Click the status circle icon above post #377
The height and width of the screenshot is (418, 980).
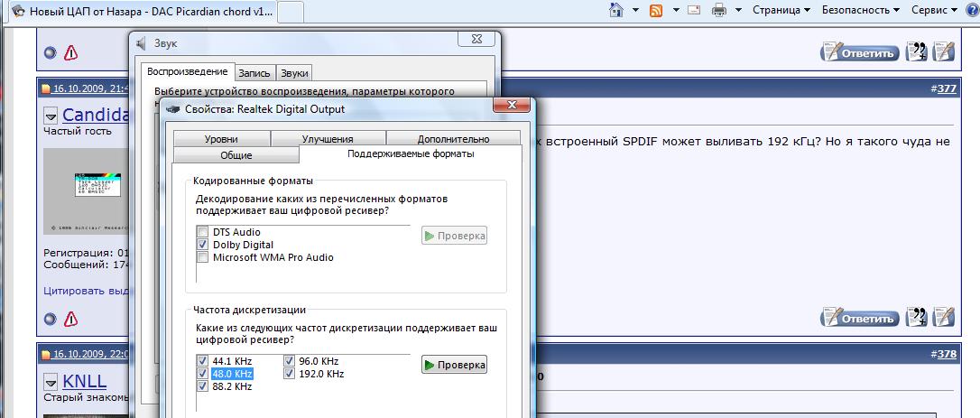(x=51, y=52)
